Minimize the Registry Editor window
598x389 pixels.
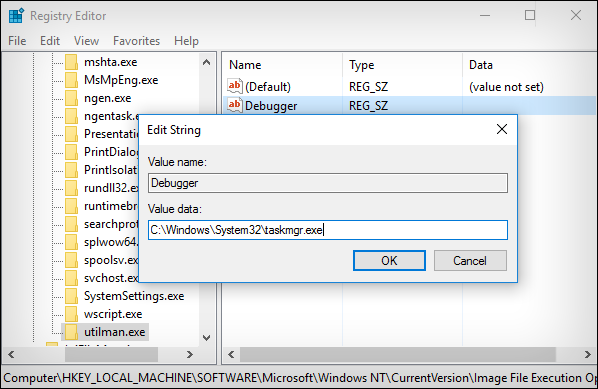pyautogui.click(x=485, y=16)
